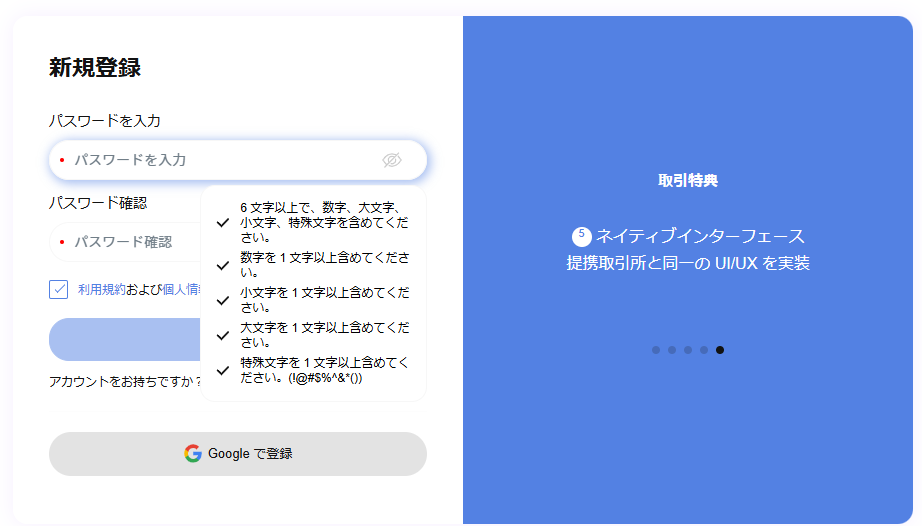Open the 利用規約 link
This screenshot has height=526, width=922.
point(102,289)
